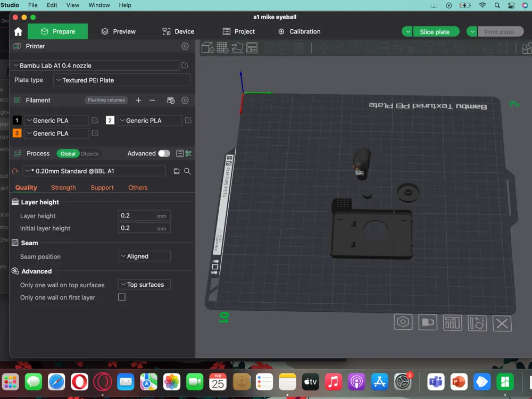Open the Seam position Aligned dropdown
This screenshot has width=532, height=399.
point(144,256)
